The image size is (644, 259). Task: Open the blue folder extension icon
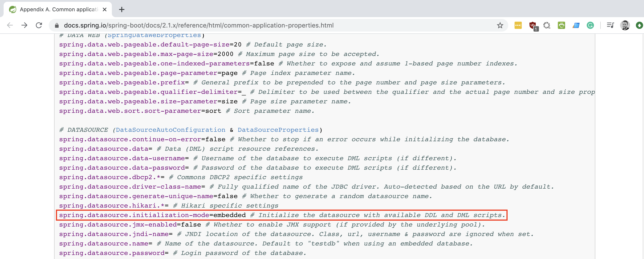(x=576, y=25)
